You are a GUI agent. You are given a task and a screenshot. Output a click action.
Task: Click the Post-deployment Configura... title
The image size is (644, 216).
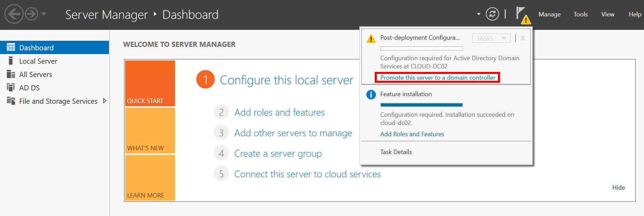point(420,38)
